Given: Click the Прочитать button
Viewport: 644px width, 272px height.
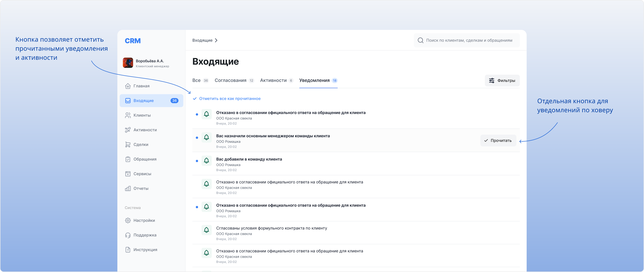Looking at the screenshot, I should [x=498, y=141].
